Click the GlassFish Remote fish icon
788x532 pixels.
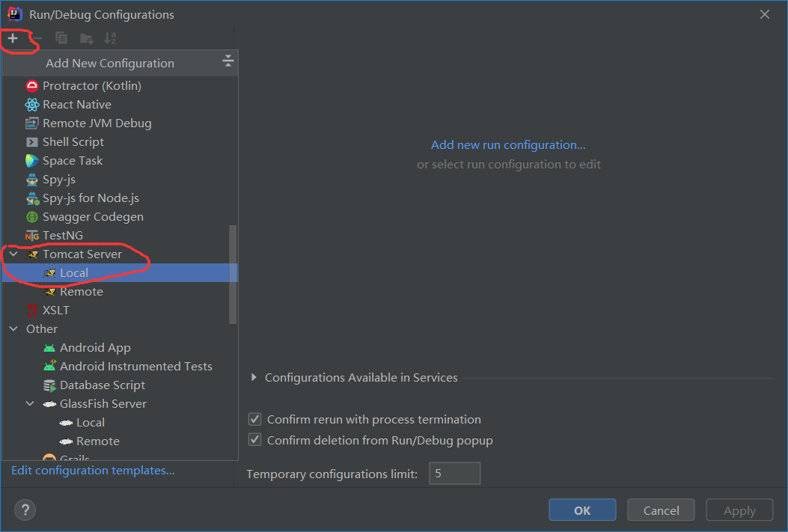(66, 441)
